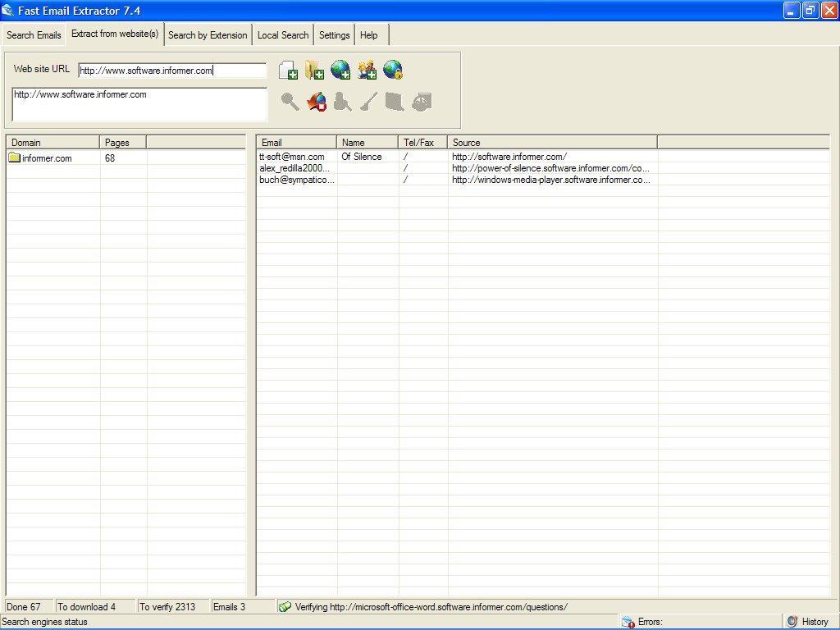Click the Web site URL label
This screenshot has width=840, height=630.
[x=42, y=69]
